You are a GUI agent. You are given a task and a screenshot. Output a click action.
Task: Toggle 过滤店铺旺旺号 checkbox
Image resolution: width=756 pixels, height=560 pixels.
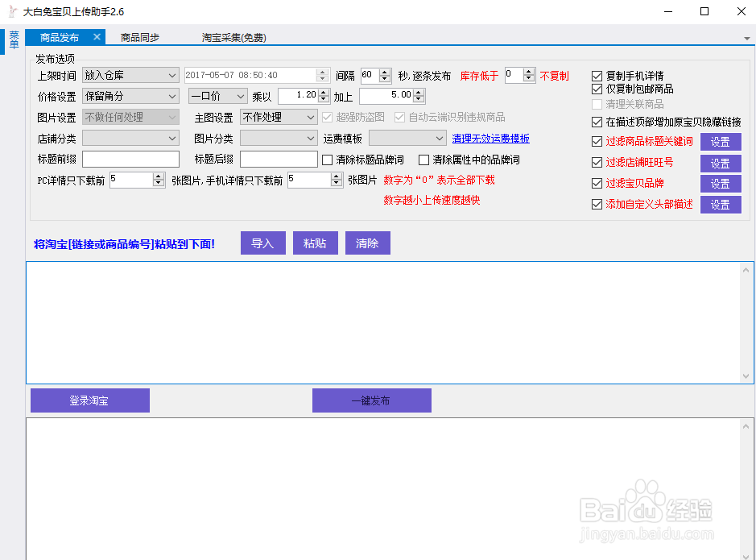pyautogui.click(x=597, y=163)
